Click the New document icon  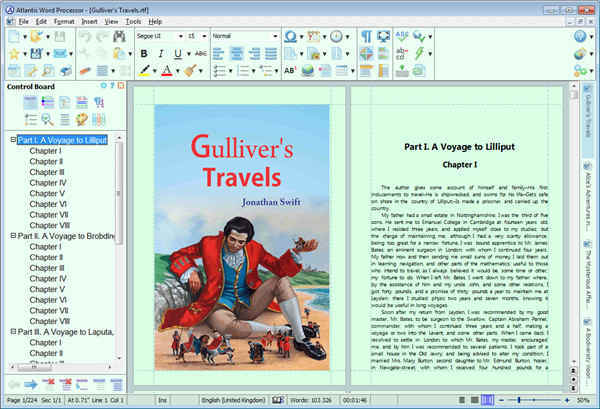tap(14, 37)
